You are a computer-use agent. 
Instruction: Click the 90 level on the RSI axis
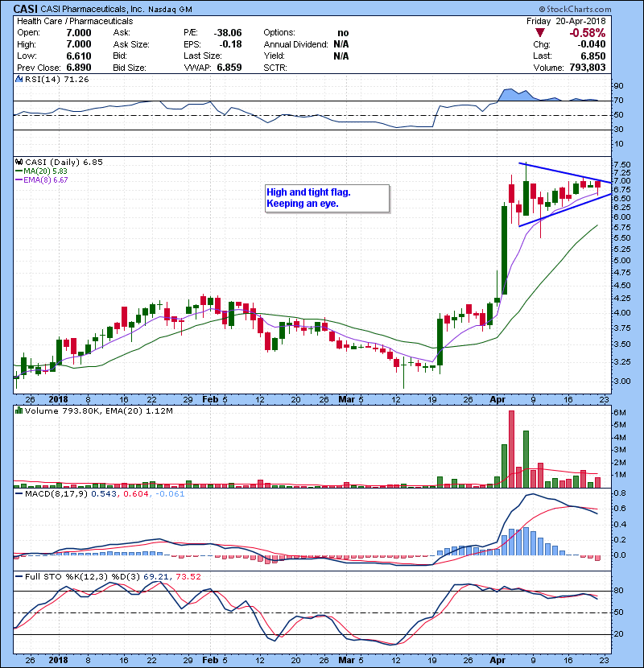pyautogui.click(x=618, y=86)
